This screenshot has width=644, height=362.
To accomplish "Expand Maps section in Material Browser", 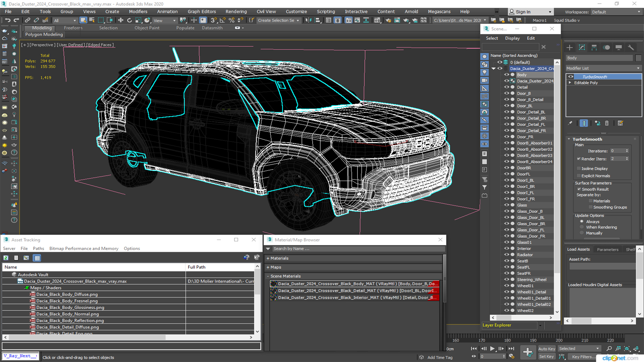I will [268, 267].
